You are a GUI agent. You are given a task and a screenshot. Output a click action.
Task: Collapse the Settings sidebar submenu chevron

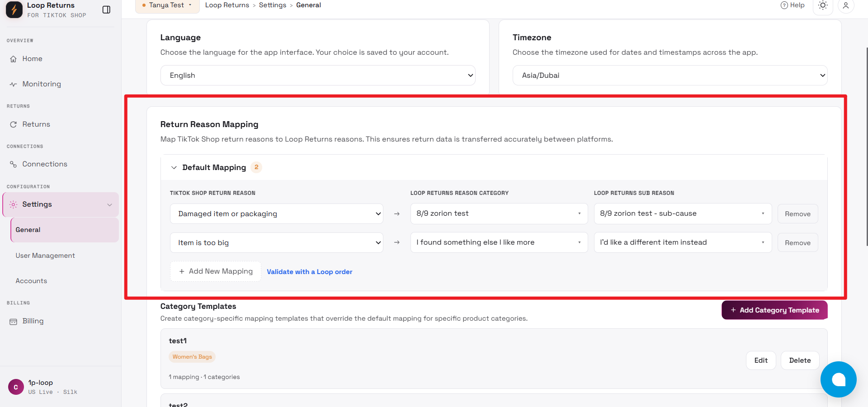pos(109,205)
